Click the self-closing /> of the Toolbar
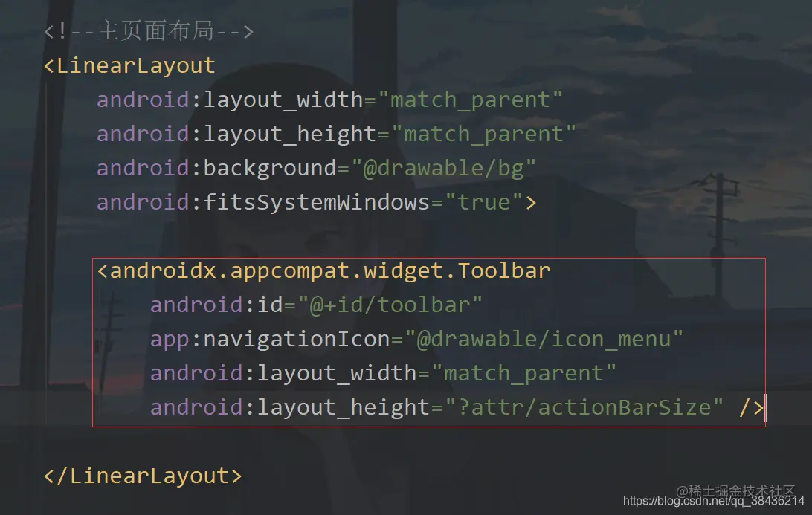The width and height of the screenshot is (812, 515). click(x=752, y=407)
